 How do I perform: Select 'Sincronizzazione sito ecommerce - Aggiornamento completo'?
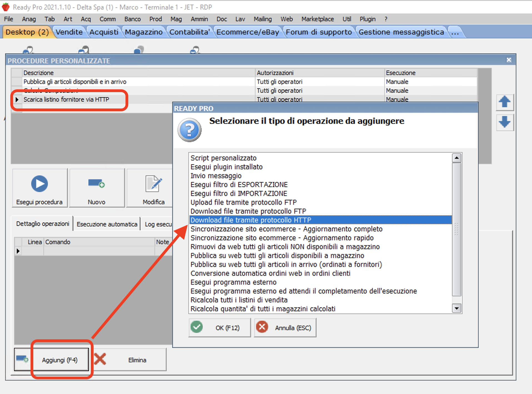click(x=321, y=229)
